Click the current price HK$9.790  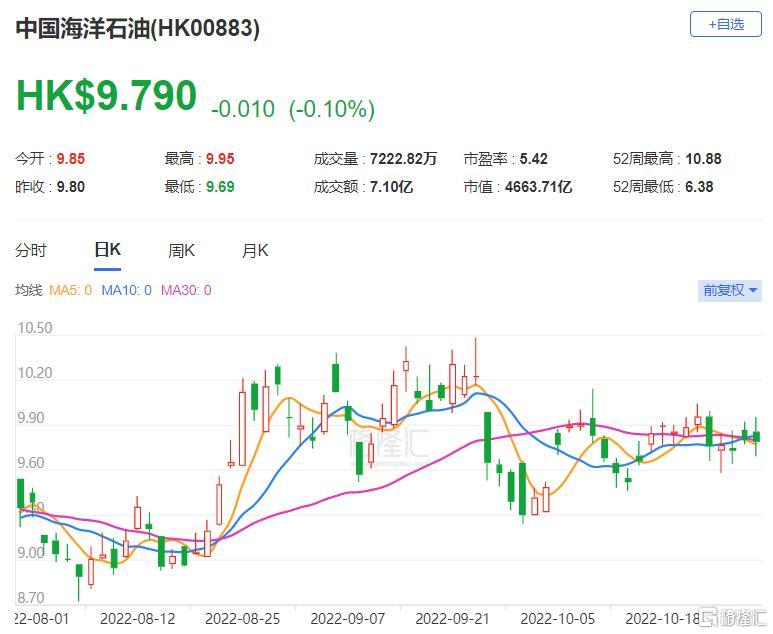click(106, 95)
